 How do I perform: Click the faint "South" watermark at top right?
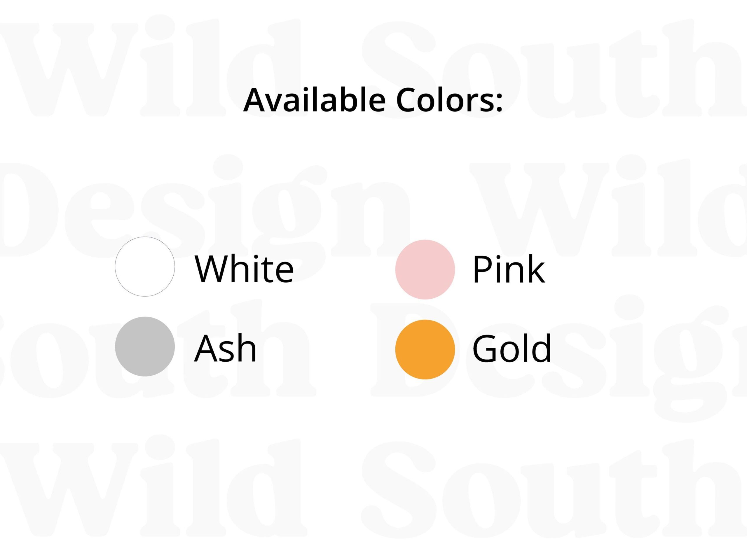pyautogui.click(x=554, y=67)
